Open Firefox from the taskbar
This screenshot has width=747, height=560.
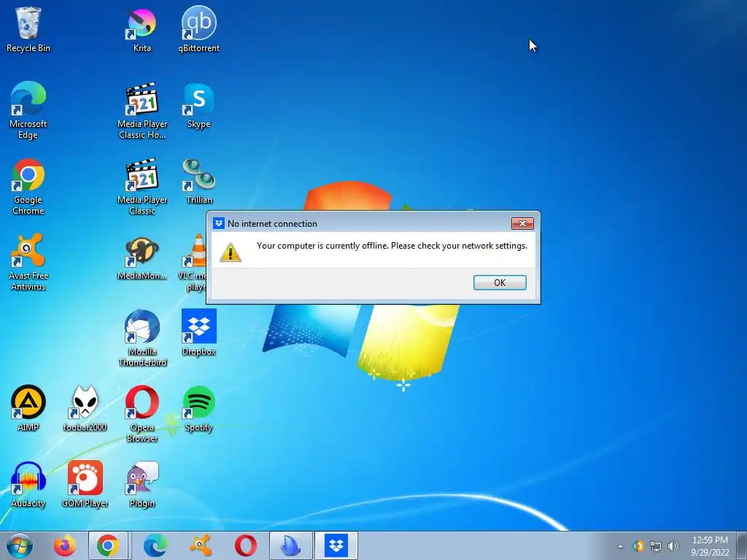[64, 545]
